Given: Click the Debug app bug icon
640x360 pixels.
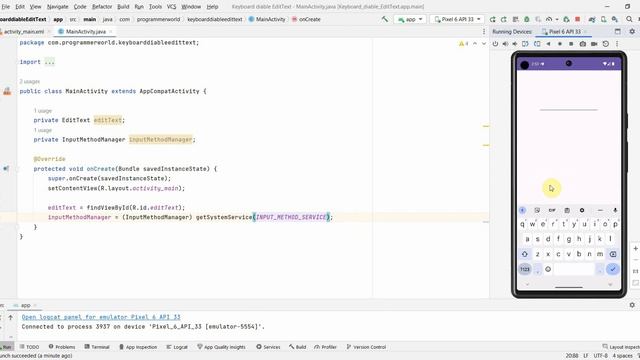Looking at the screenshot, I should (527, 19).
